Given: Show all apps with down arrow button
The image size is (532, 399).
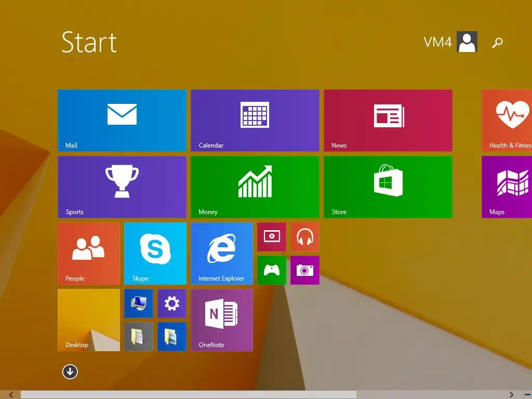Looking at the screenshot, I should (70, 372).
